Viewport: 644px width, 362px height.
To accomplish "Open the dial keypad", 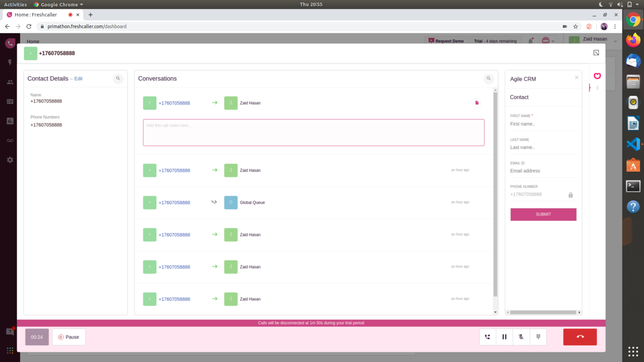I will coord(538,337).
